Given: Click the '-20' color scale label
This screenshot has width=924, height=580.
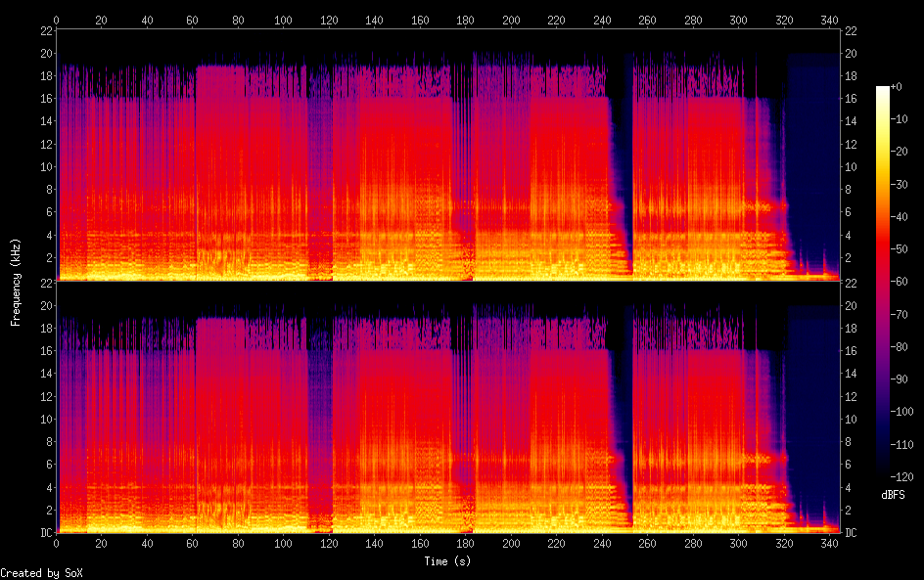Looking at the screenshot, I should pyautogui.click(x=899, y=152).
